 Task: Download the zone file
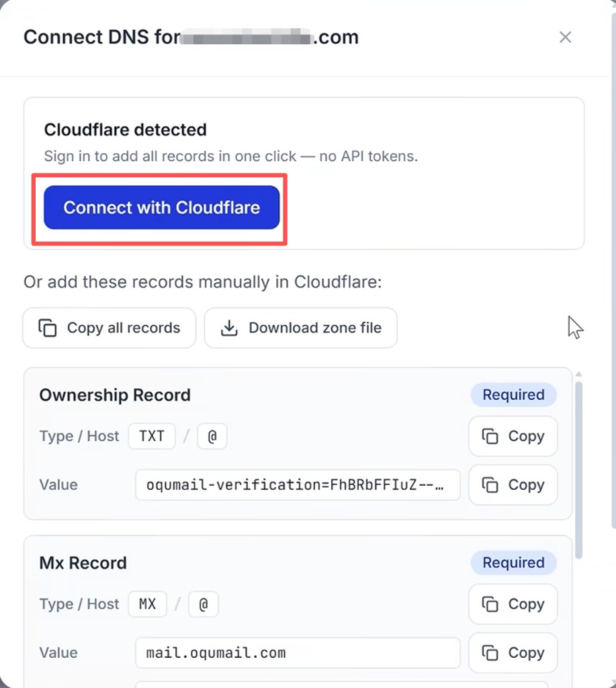300,328
